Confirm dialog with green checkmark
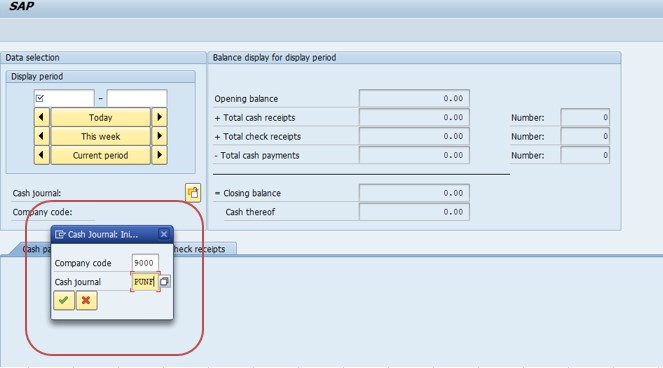This screenshot has width=663, height=368. pyautogui.click(x=64, y=300)
